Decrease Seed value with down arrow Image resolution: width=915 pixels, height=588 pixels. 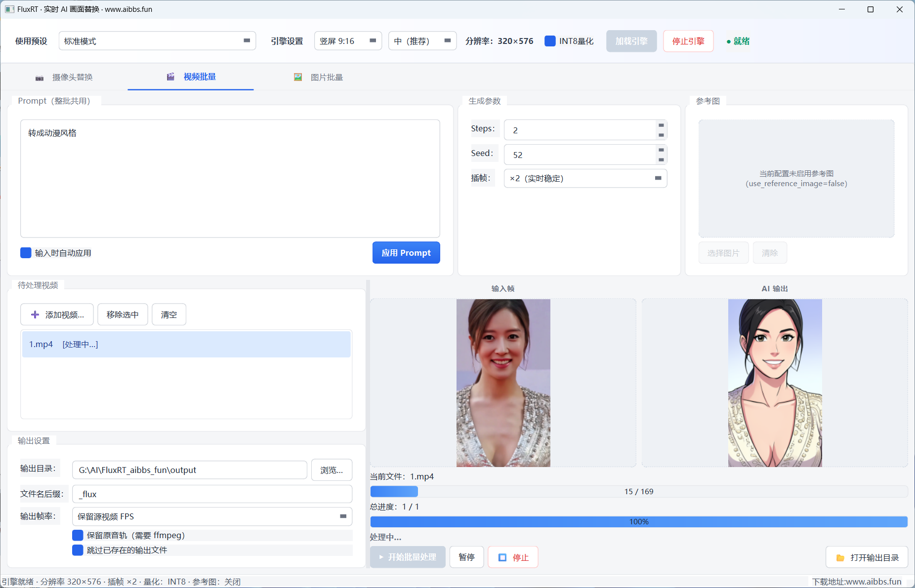(x=661, y=159)
